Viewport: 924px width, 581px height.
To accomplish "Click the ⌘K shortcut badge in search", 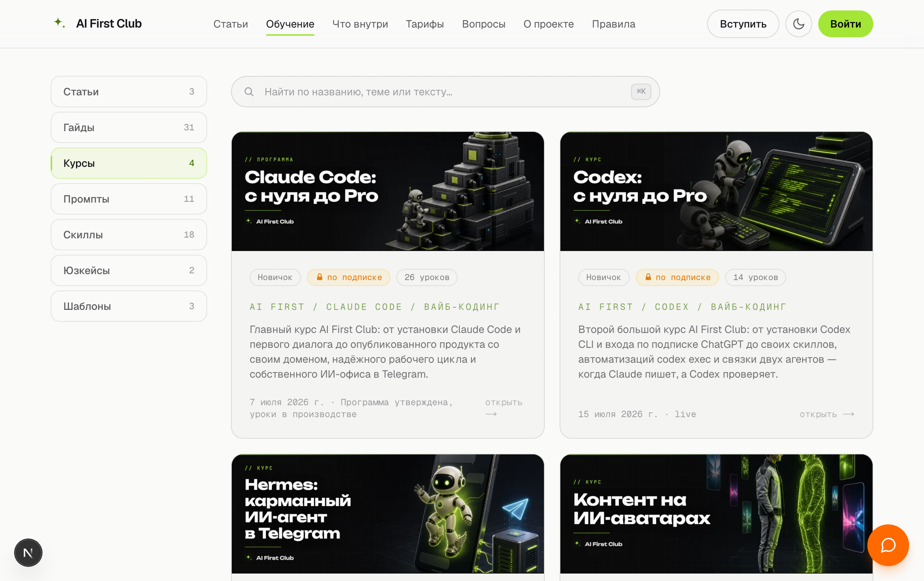I will pos(641,92).
